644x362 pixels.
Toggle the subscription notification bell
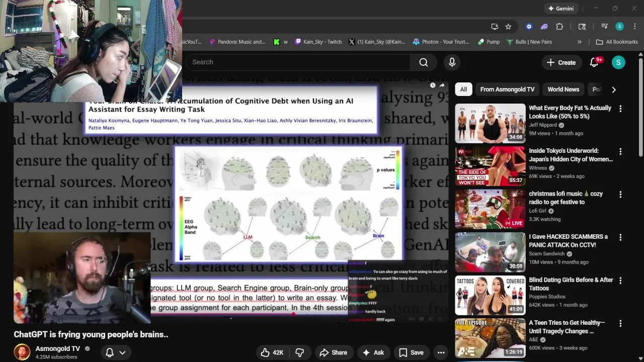click(109, 352)
